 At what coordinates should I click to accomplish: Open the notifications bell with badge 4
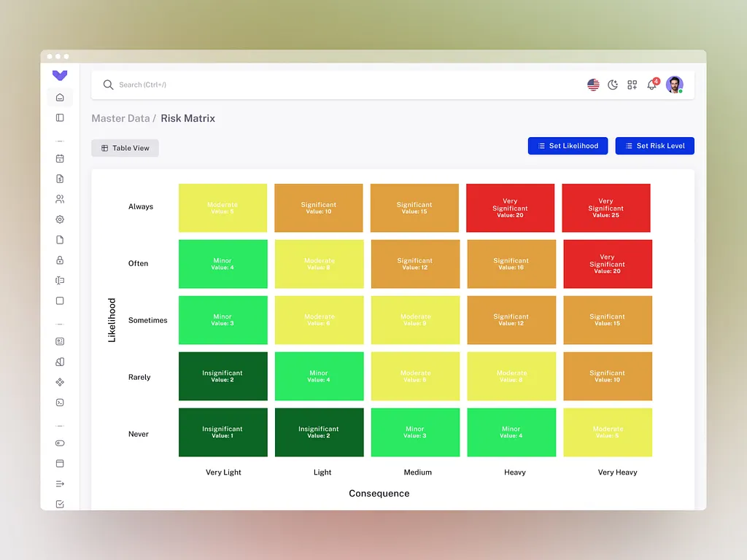652,85
